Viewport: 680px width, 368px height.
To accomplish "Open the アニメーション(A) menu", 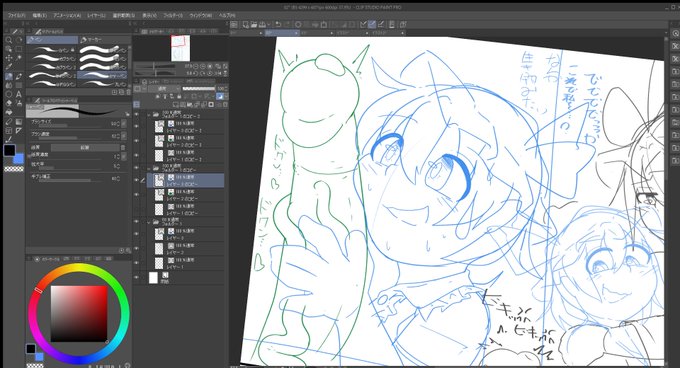I will coord(67,15).
